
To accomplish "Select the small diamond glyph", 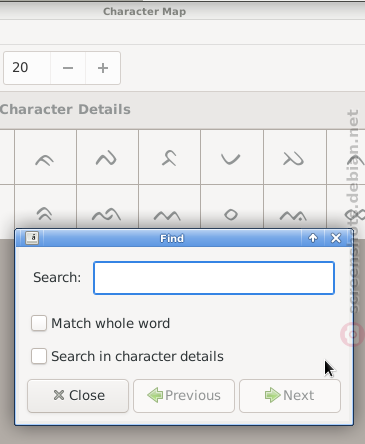I will pos(232,207).
